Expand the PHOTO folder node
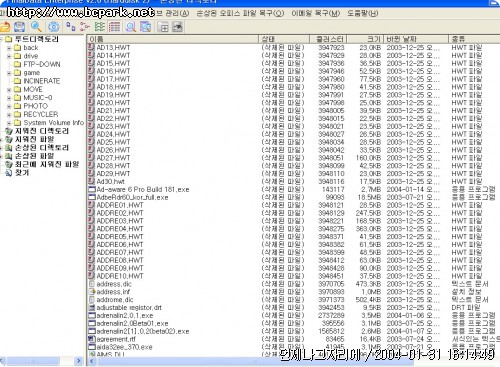Viewport: 500px width, 367px height. click(x=9, y=106)
